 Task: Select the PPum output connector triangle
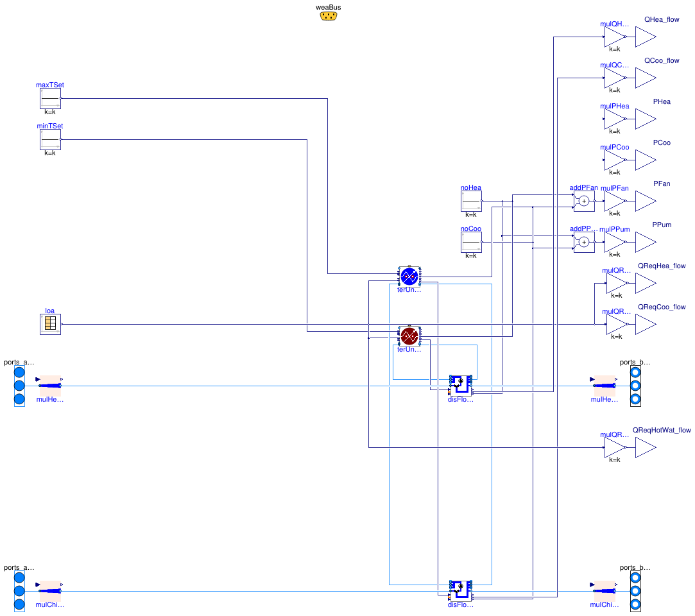click(646, 243)
